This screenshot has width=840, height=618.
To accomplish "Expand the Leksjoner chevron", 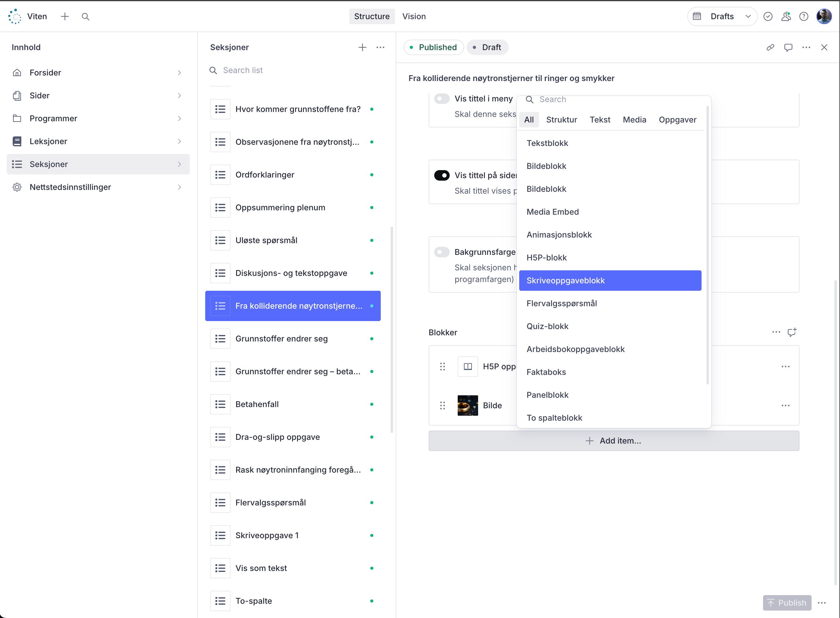I will pos(180,141).
